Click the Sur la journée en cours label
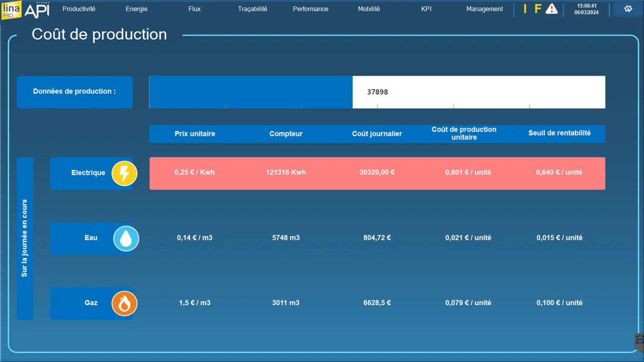This screenshot has width=644, height=362. [x=25, y=238]
